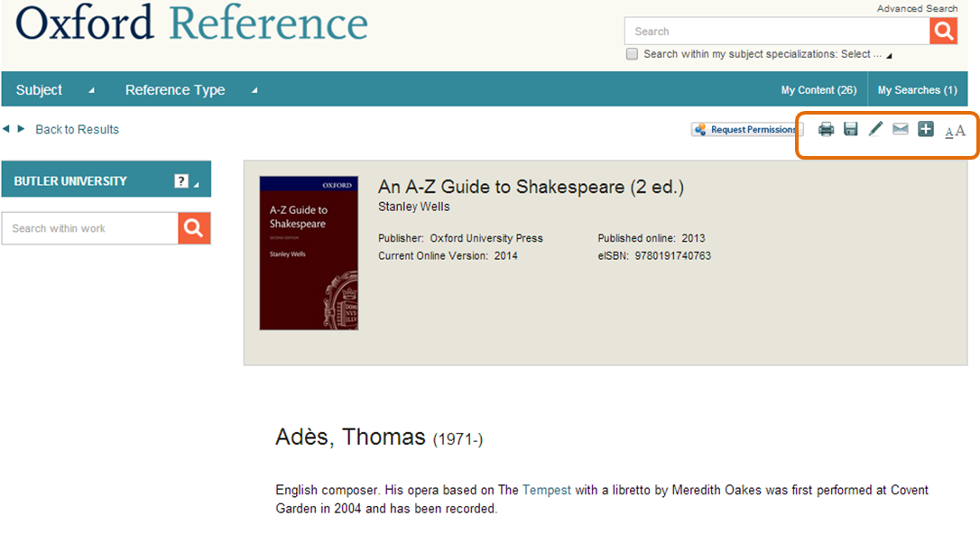Open the subject specializations Select dropdown
Viewport: 980px width, 534px height.
coord(866,54)
